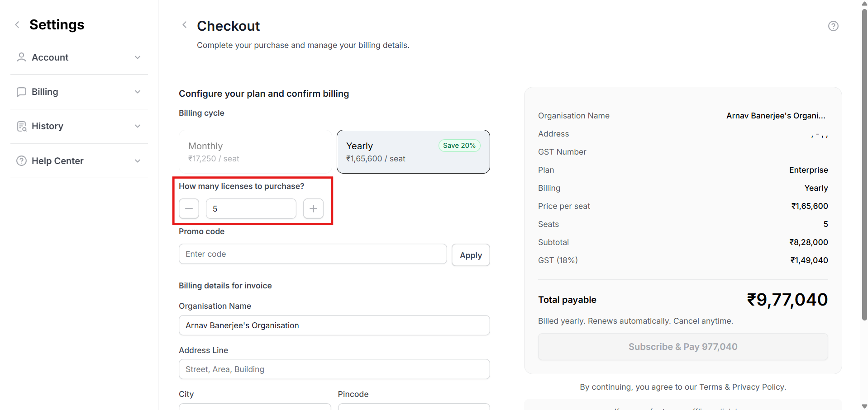Open the help question mark icon
Image resolution: width=868 pixels, height=410 pixels.
pos(833,26)
